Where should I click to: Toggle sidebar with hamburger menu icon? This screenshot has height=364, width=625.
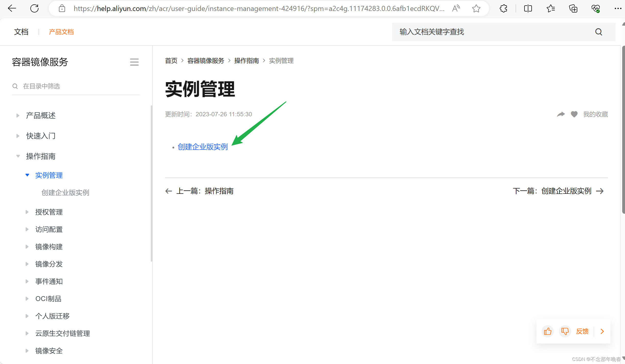(x=134, y=62)
